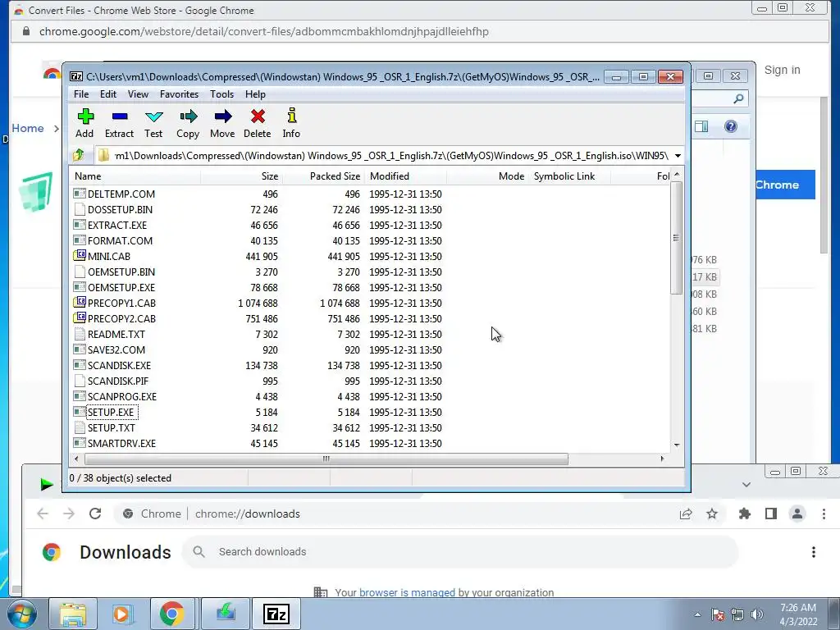Sort files by Name column header
The width and height of the screenshot is (840, 630).
point(135,176)
